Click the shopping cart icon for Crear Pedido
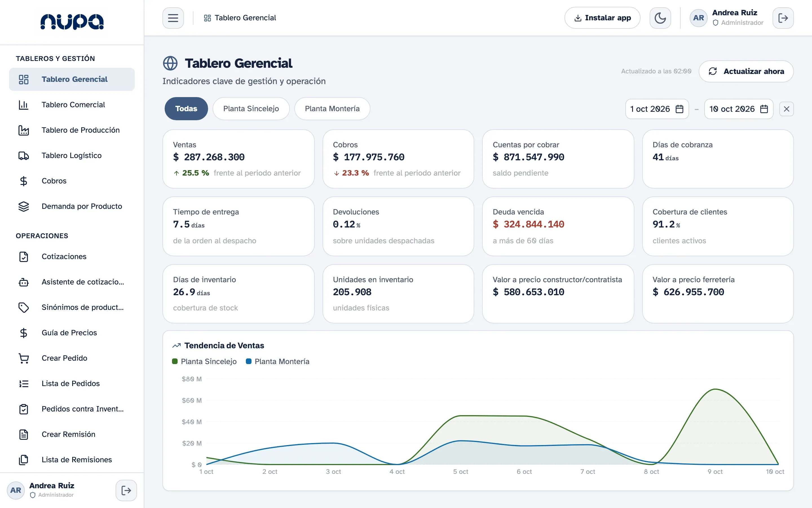 tap(23, 358)
